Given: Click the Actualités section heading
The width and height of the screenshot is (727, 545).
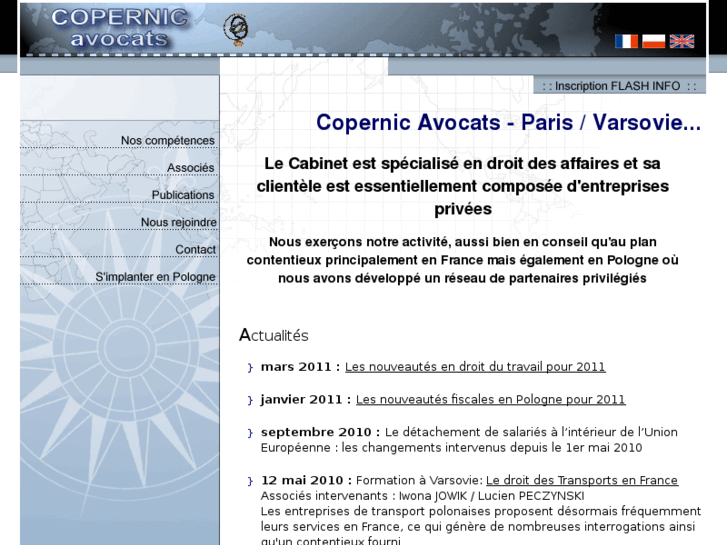Looking at the screenshot, I should pos(274,335).
